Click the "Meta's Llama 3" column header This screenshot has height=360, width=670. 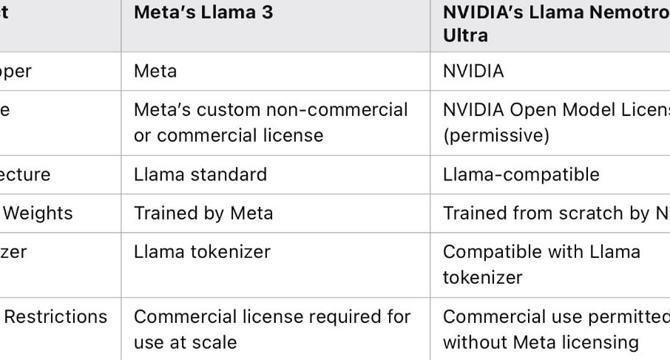[x=276, y=26]
